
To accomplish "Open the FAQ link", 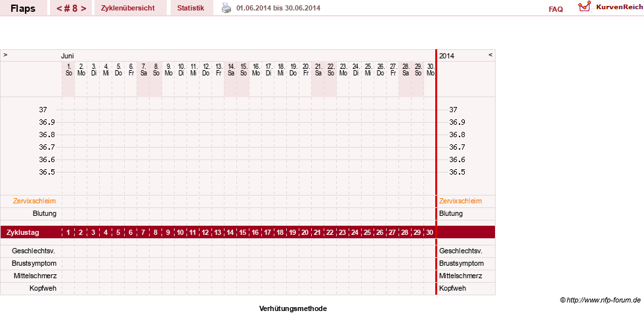I will pyautogui.click(x=555, y=9).
